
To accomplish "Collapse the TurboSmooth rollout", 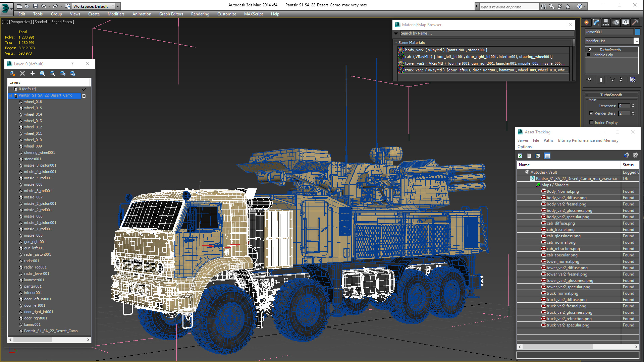I will pyautogui.click(x=587, y=95).
